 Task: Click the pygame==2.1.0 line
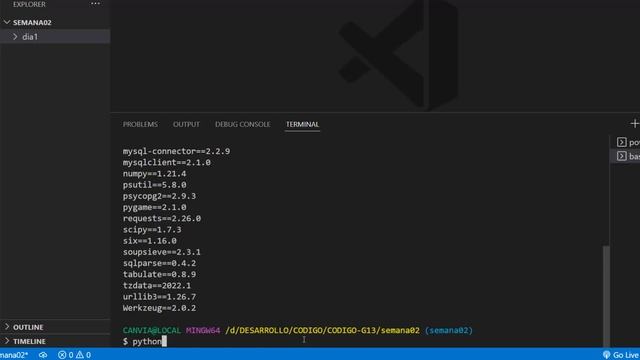pos(154,207)
